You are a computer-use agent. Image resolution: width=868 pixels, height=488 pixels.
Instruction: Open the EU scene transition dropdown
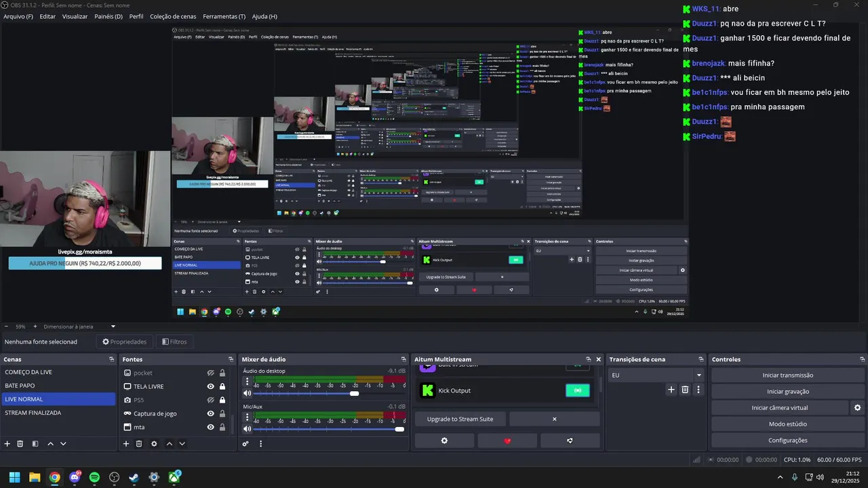[656, 375]
